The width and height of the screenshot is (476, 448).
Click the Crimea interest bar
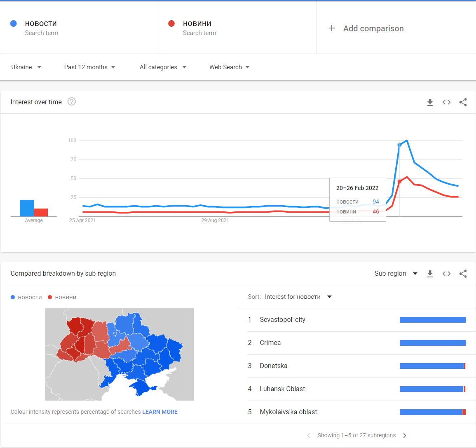(433, 342)
